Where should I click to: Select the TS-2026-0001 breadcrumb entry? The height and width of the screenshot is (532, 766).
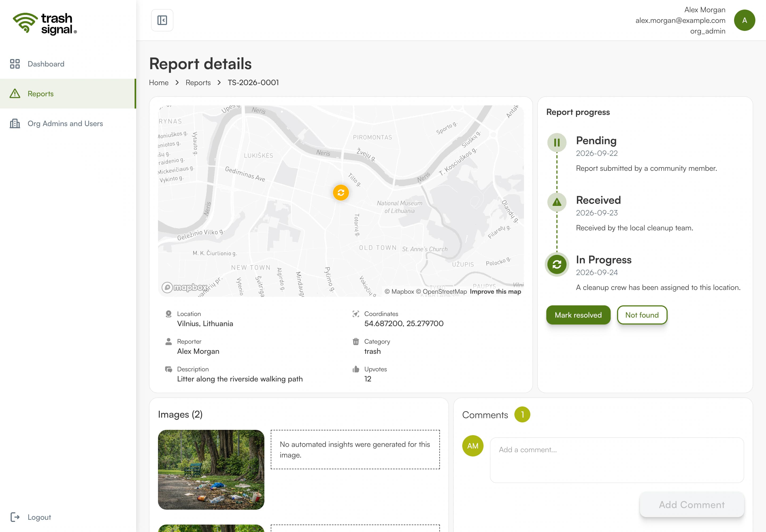tap(253, 83)
